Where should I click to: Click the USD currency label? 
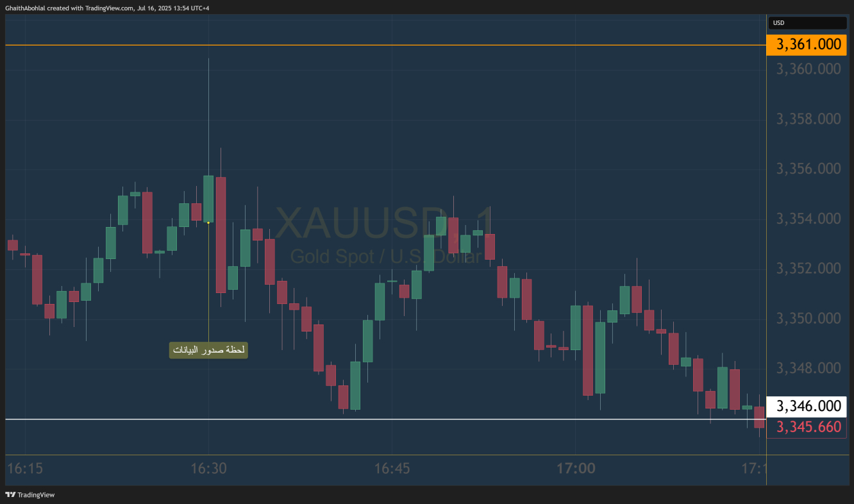(x=807, y=23)
